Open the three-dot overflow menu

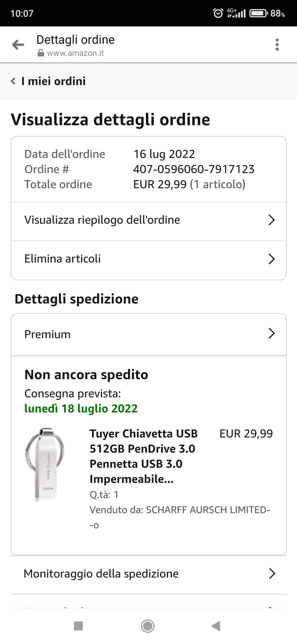tap(277, 45)
